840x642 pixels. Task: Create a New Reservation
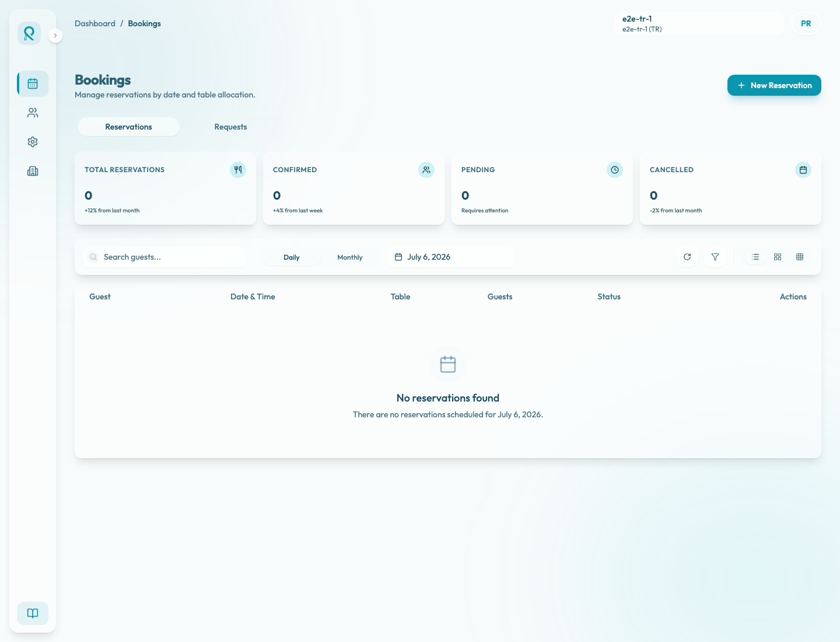(x=774, y=85)
